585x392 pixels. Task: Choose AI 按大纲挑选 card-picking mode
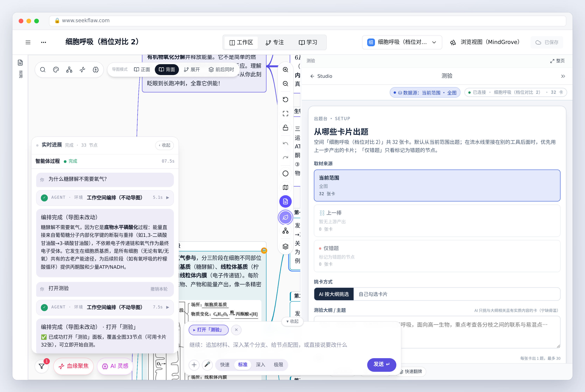coord(334,294)
